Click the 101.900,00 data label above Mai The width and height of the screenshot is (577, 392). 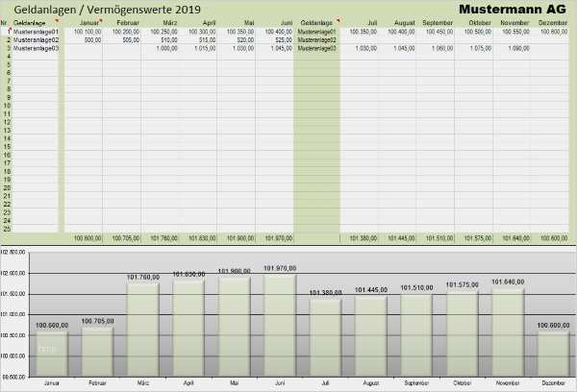click(234, 271)
